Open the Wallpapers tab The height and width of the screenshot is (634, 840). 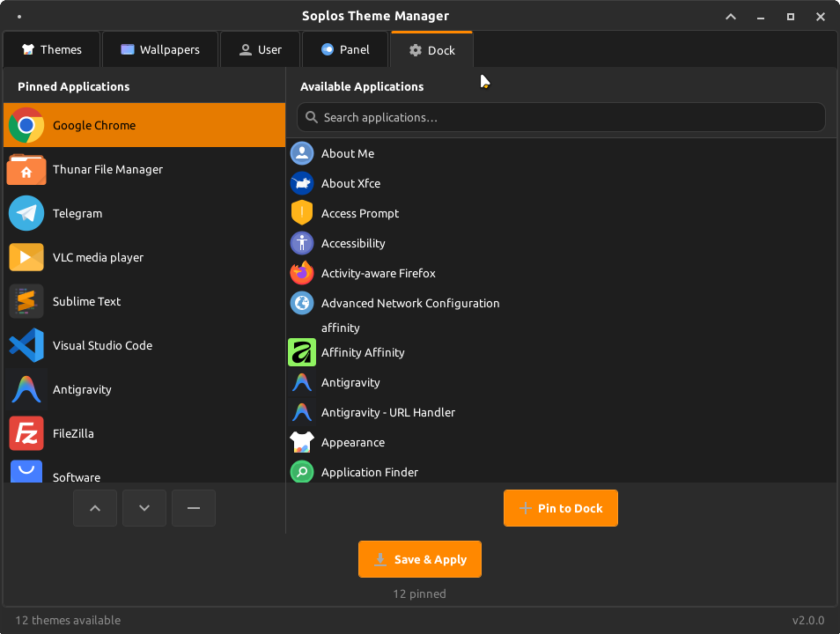point(160,50)
